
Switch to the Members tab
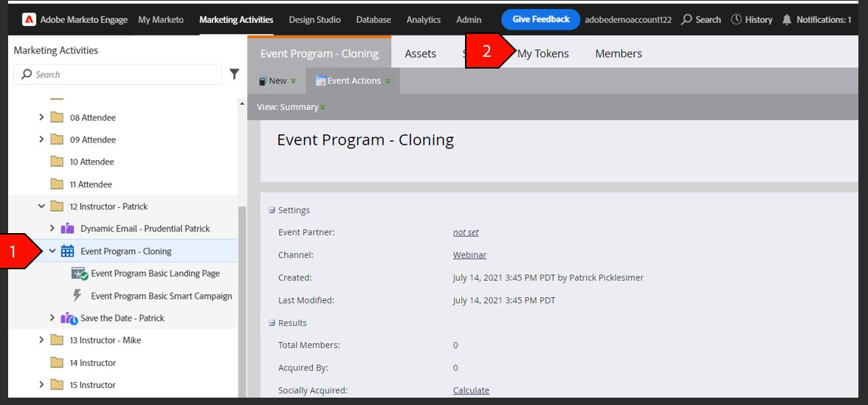coord(619,54)
